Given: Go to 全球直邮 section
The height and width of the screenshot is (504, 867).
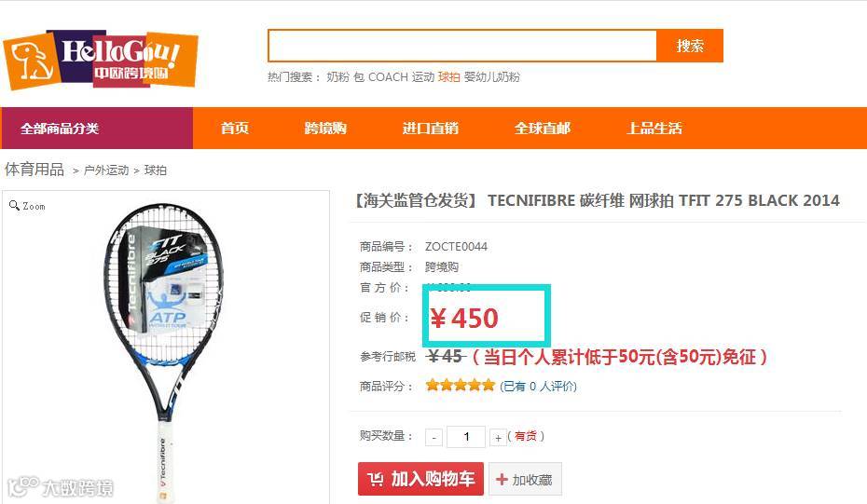Looking at the screenshot, I should click(543, 129).
